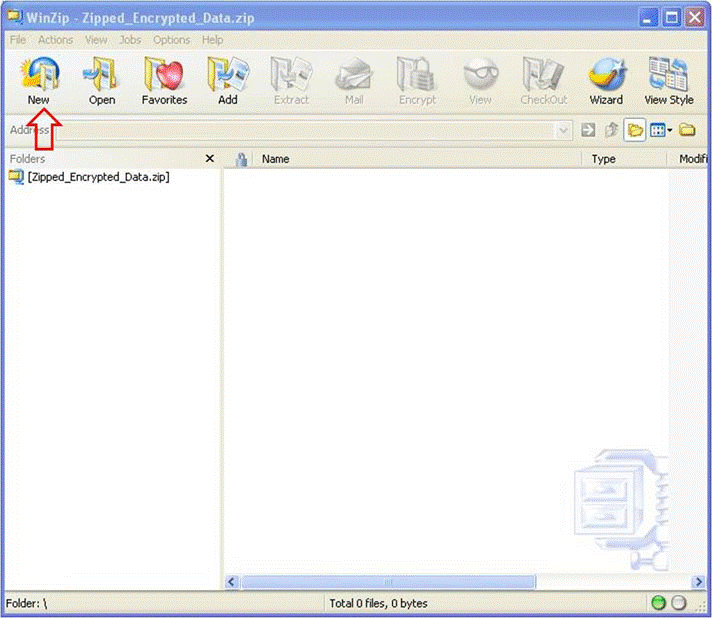Image resolution: width=712 pixels, height=618 pixels.
Task: Click the CheckOut toolbar button
Action: 544,81
